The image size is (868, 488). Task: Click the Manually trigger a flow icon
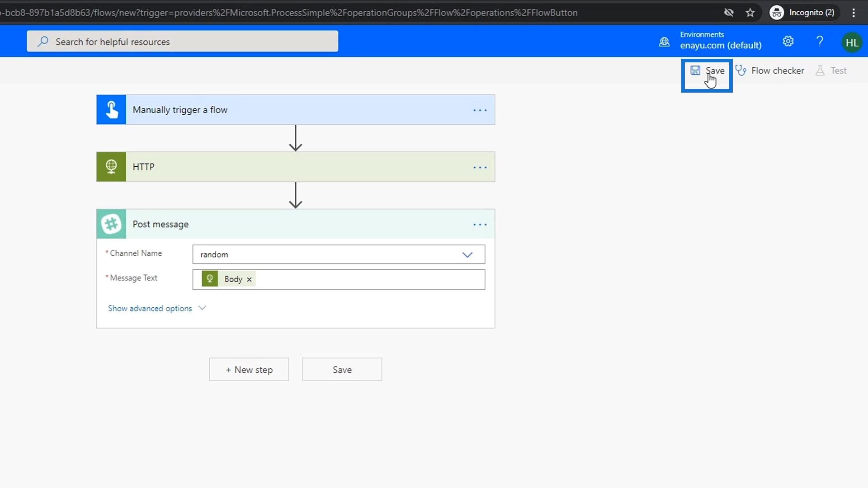coord(111,110)
